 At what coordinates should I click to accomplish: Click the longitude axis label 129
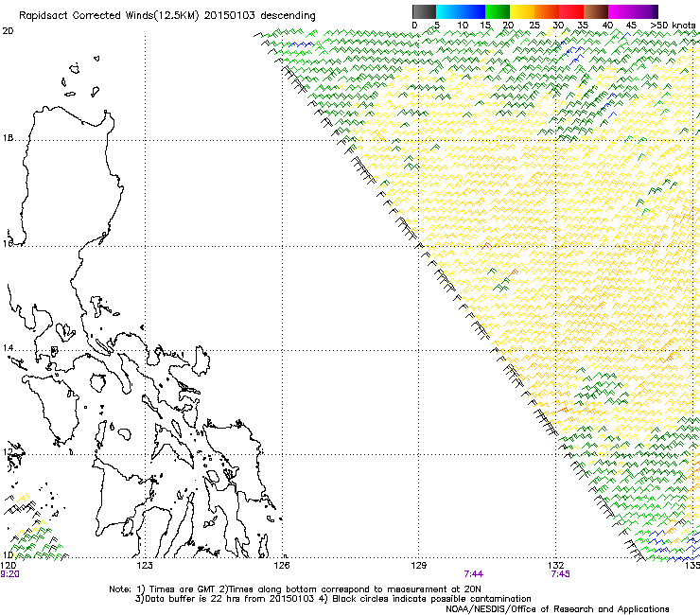tap(418, 566)
